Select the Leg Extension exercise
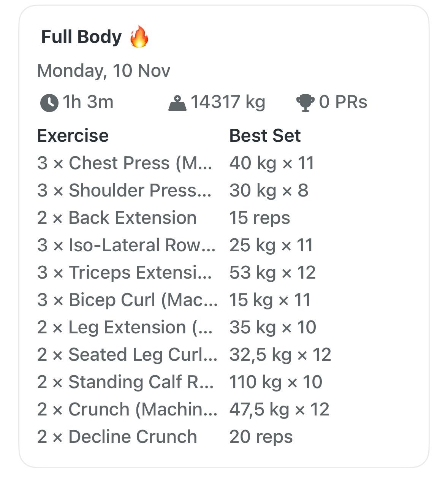 point(125,327)
